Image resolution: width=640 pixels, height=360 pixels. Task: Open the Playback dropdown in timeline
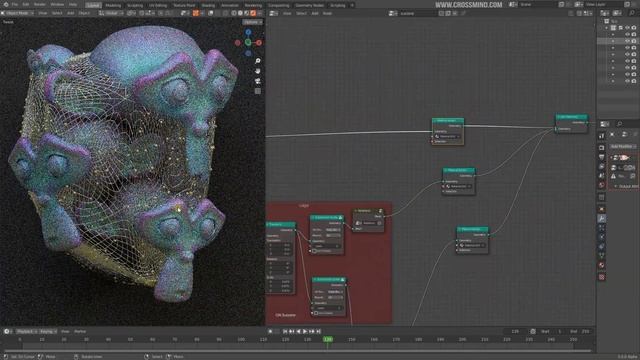(x=27, y=332)
